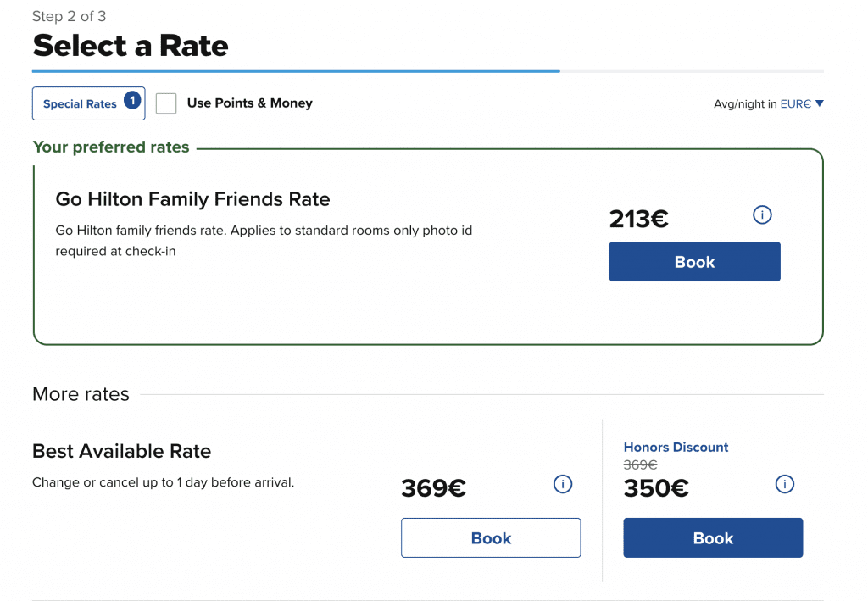
Task: Book Best Available Rate at 369€
Action: pos(491,538)
